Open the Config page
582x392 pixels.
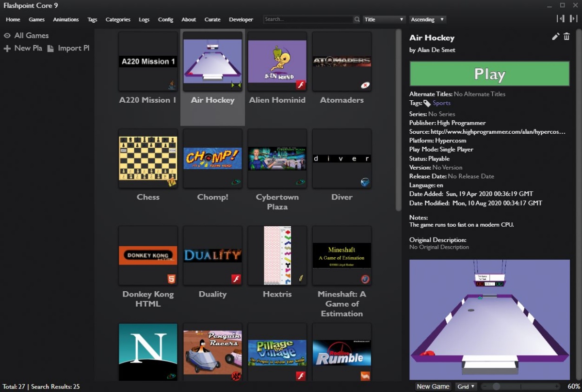pyautogui.click(x=165, y=19)
